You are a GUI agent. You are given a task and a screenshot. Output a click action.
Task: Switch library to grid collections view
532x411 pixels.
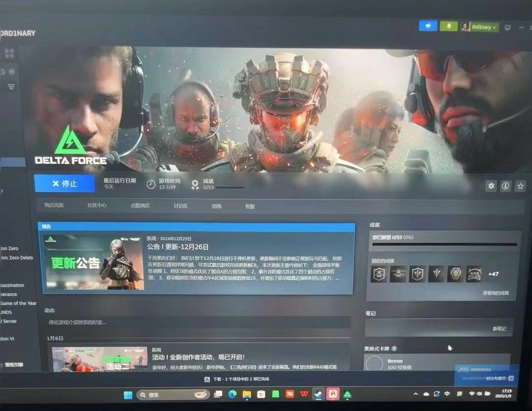9,53
